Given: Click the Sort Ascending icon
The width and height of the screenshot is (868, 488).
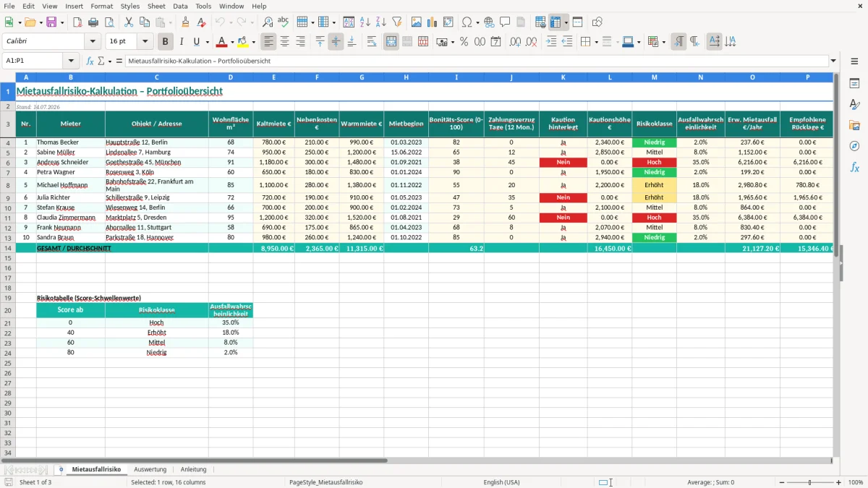Looking at the screenshot, I should click(365, 22).
